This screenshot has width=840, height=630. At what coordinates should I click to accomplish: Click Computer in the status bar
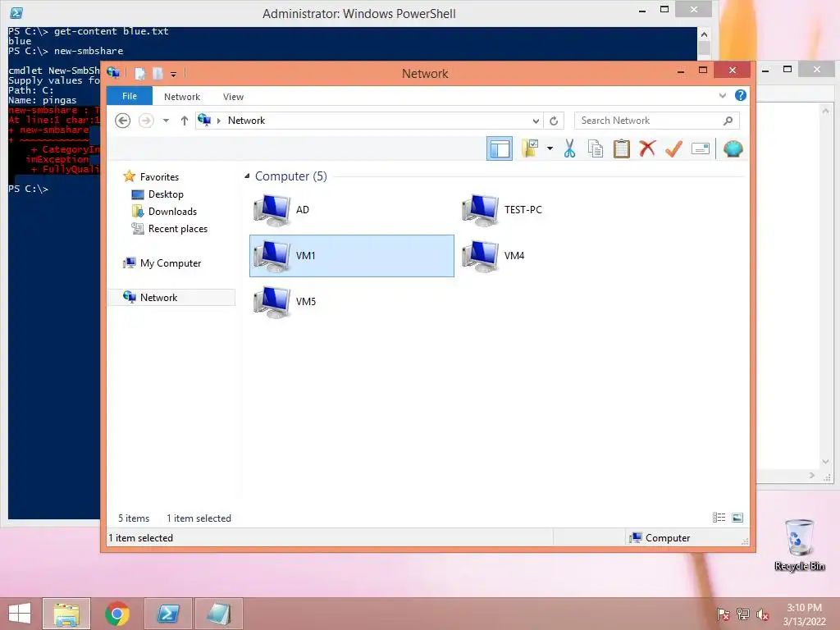pos(668,538)
